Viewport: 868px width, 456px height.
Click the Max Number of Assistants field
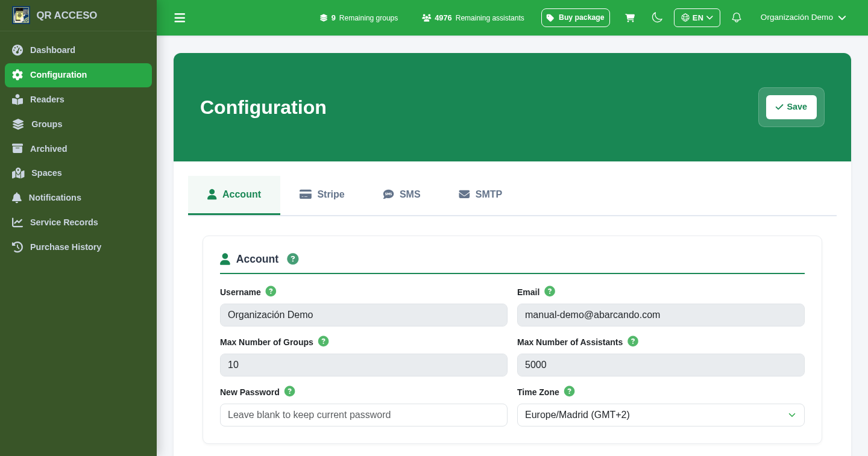(661, 365)
